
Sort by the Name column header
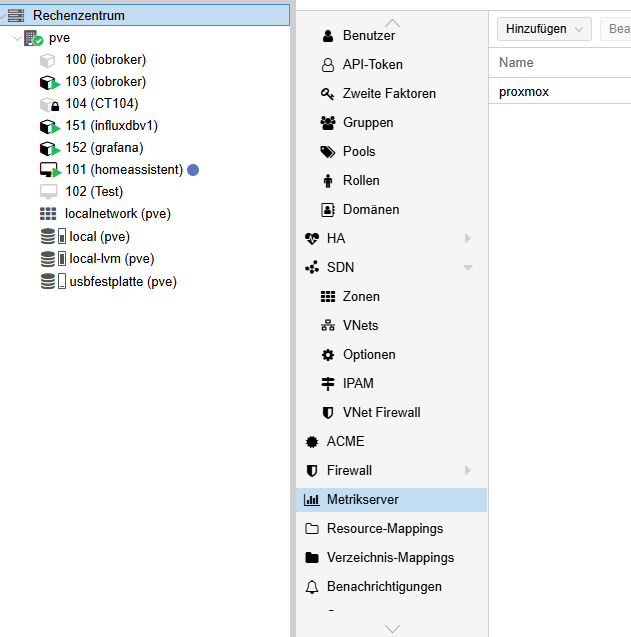pyautogui.click(x=560, y=63)
